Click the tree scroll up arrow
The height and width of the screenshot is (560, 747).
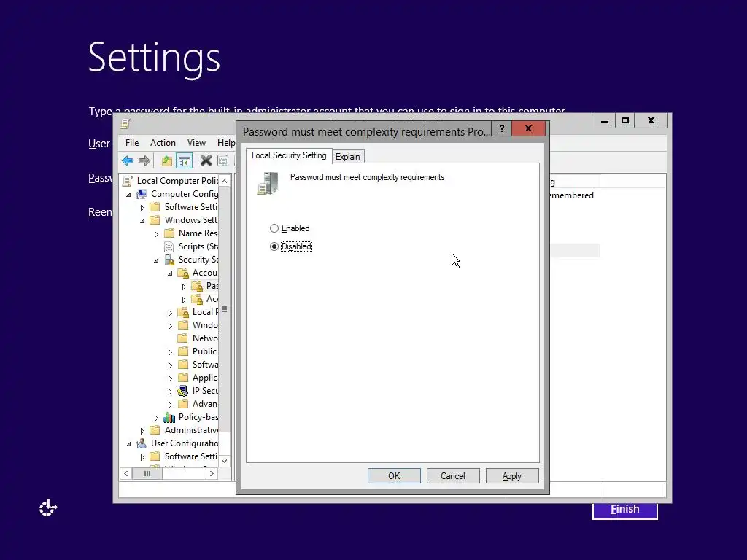[225, 181]
